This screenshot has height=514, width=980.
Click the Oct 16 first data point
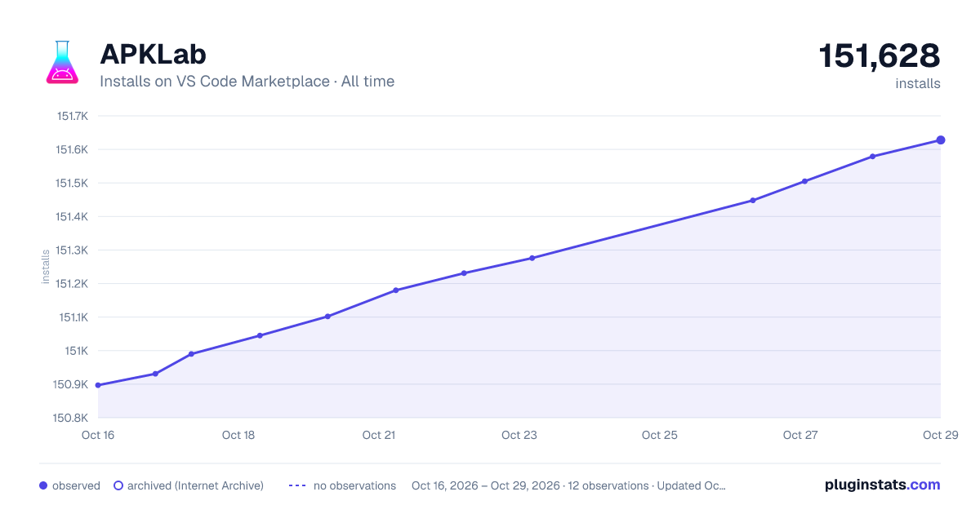pos(98,385)
